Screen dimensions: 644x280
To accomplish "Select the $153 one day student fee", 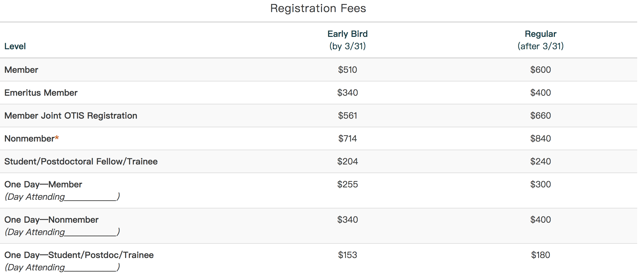I will [x=347, y=255].
